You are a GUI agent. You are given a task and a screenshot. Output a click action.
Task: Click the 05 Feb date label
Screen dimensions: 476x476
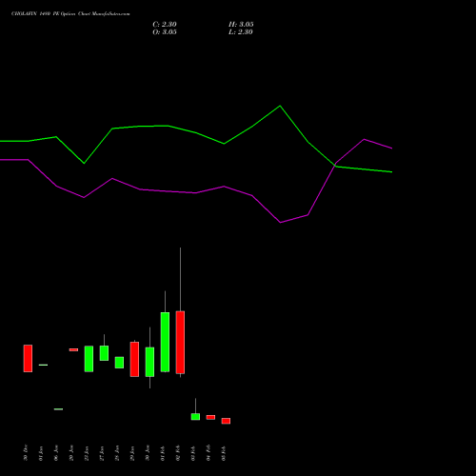click(x=224, y=453)
